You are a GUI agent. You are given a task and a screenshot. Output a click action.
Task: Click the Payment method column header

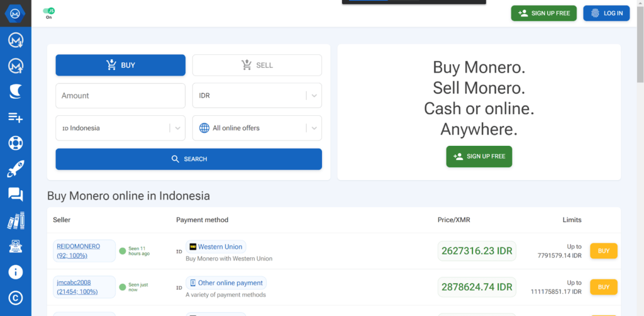point(202,220)
